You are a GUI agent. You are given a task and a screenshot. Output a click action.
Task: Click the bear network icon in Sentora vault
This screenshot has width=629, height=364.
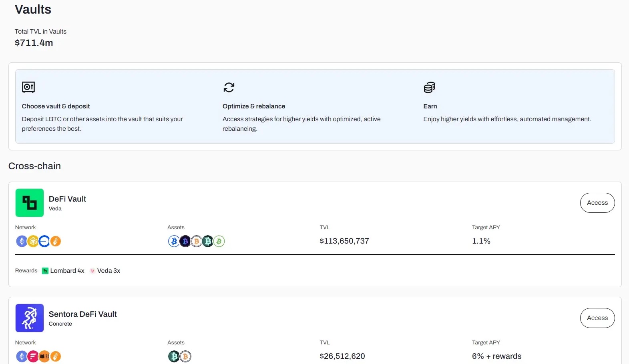point(44,356)
